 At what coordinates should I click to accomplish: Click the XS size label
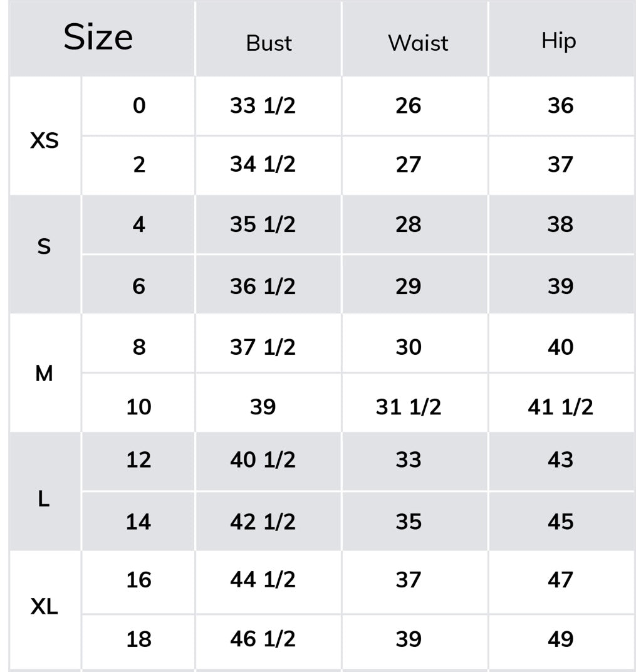click(x=44, y=140)
